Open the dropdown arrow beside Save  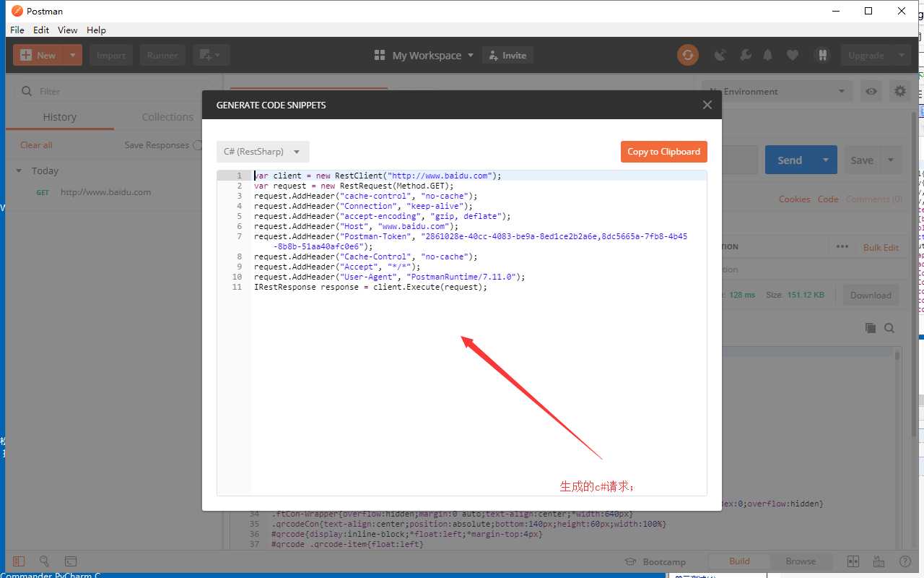[891, 160]
